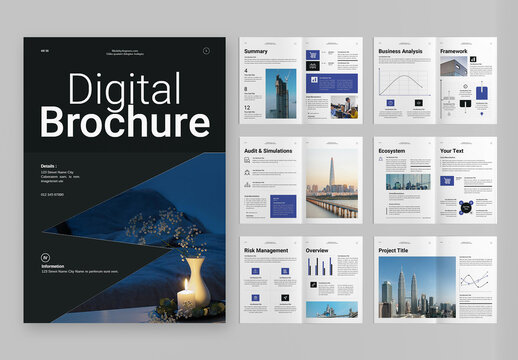518x360 pixels.
Task: Click the triangle icon under Ecosystem
Action: 381,159
